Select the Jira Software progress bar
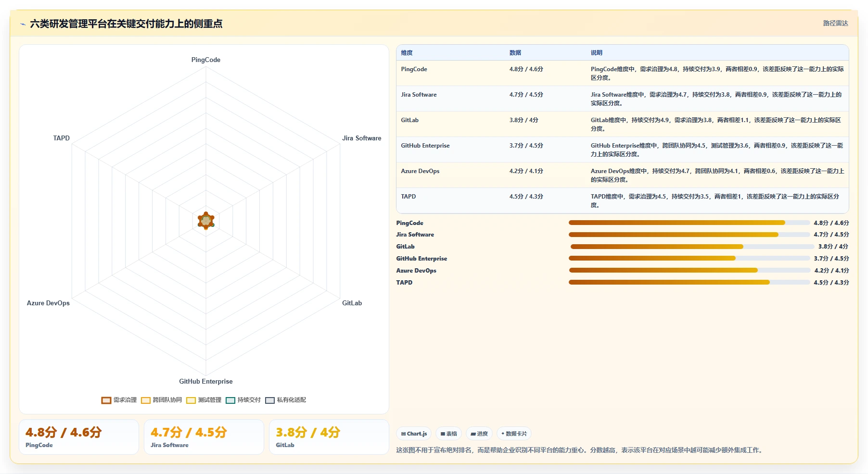This screenshot has height=474, width=868. coord(689,235)
